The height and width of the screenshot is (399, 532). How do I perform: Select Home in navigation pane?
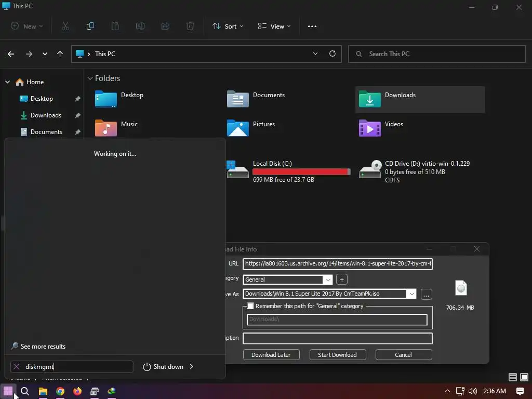(x=30, y=82)
